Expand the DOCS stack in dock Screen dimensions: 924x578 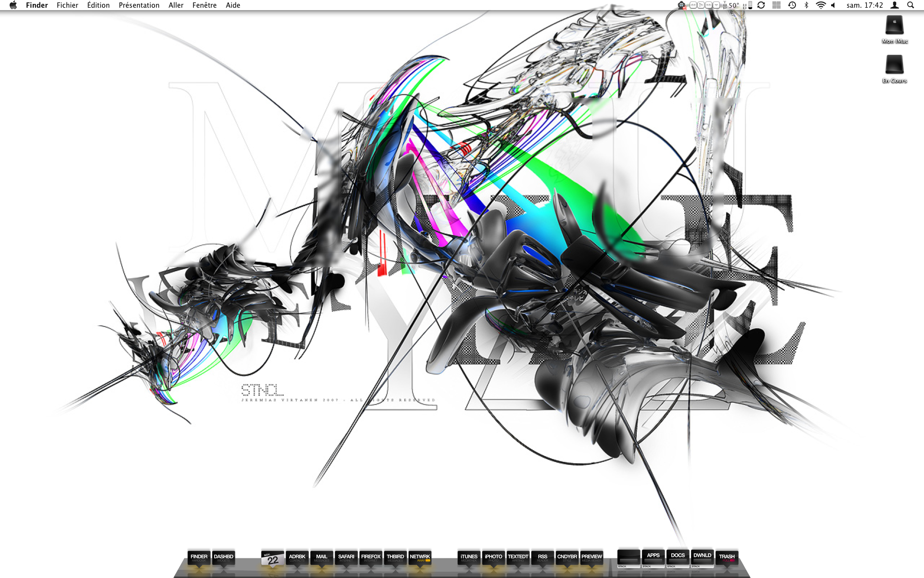click(678, 558)
